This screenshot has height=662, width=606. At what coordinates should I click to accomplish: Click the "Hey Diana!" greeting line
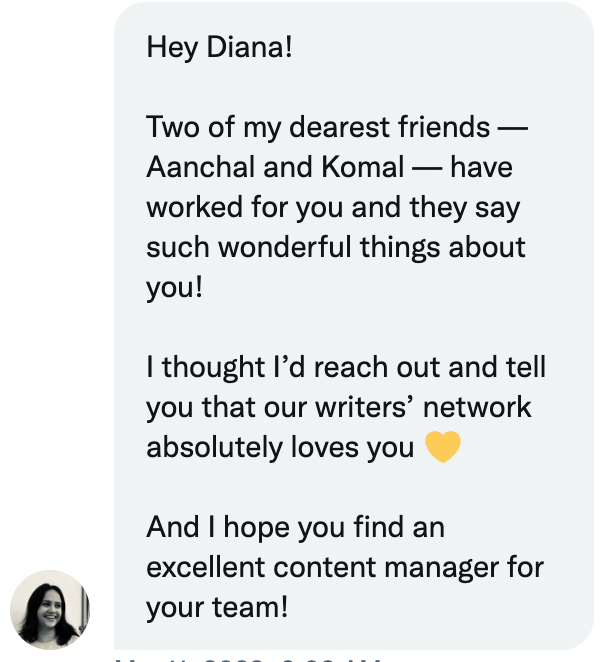[x=219, y=47]
